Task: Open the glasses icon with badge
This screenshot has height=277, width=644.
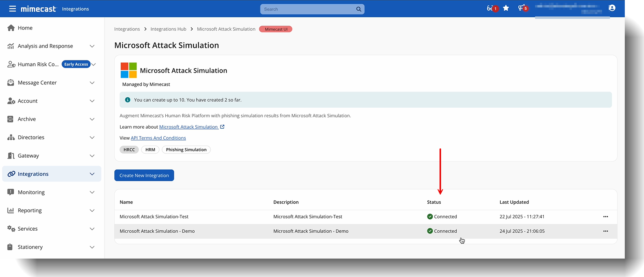Action: (x=490, y=8)
